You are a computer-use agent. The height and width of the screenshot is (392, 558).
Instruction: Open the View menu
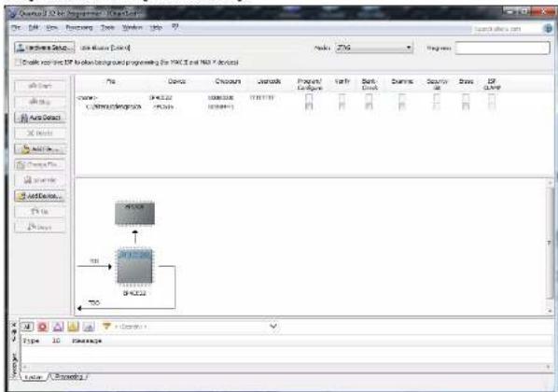coord(51,27)
